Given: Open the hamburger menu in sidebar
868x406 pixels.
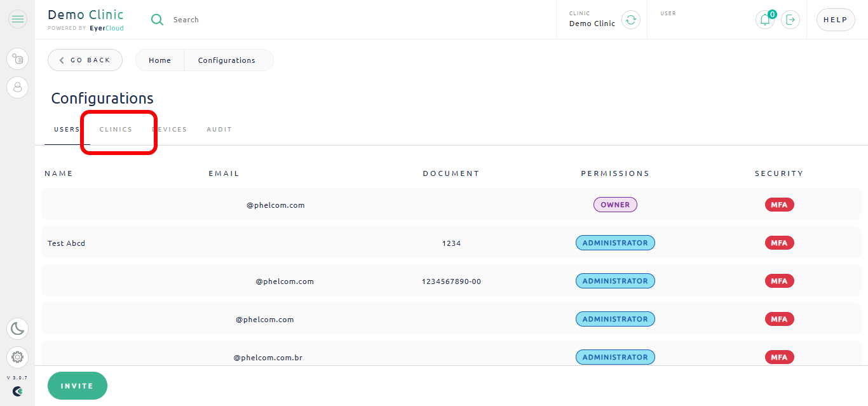Looking at the screenshot, I should point(18,20).
